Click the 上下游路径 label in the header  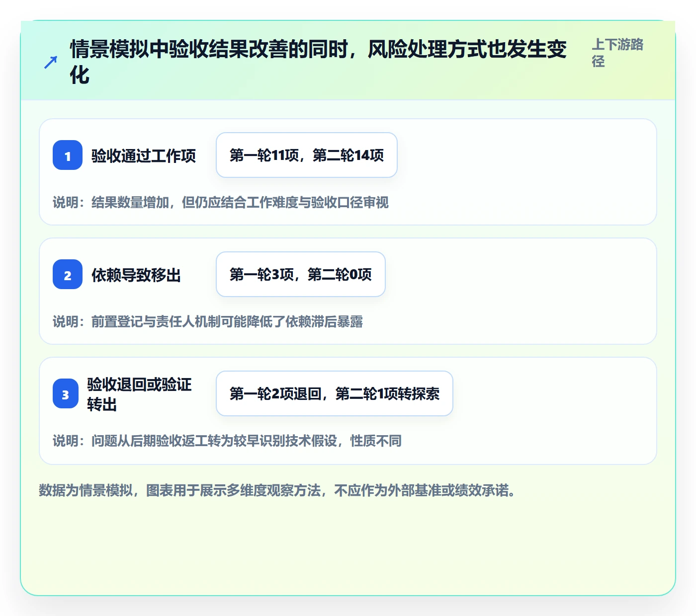(617, 53)
